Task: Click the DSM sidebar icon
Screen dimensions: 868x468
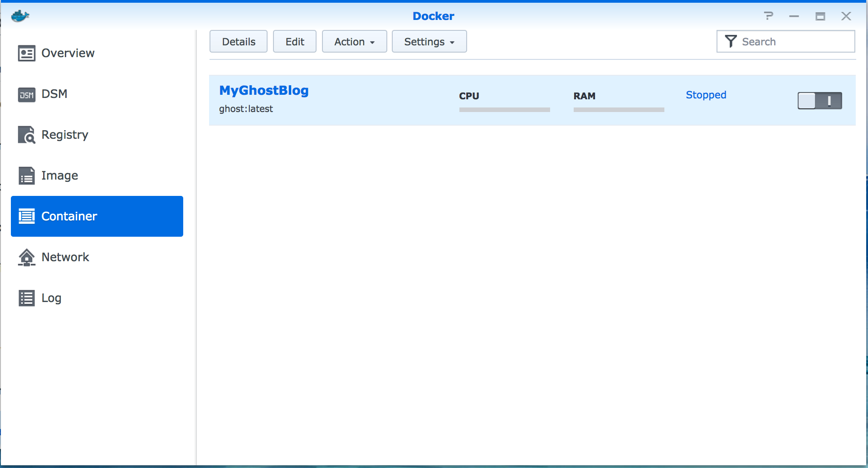Action: point(26,95)
